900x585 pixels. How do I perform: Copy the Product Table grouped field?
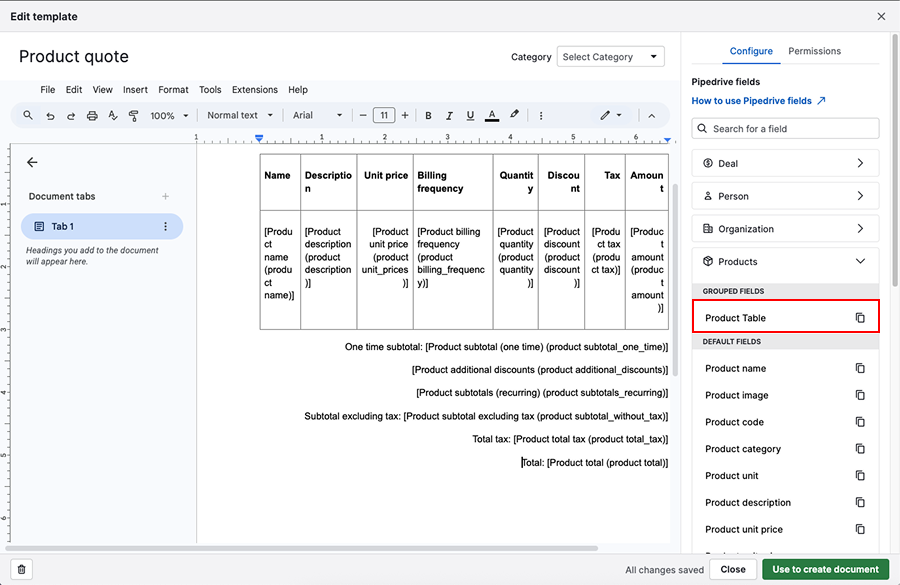(859, 318)
